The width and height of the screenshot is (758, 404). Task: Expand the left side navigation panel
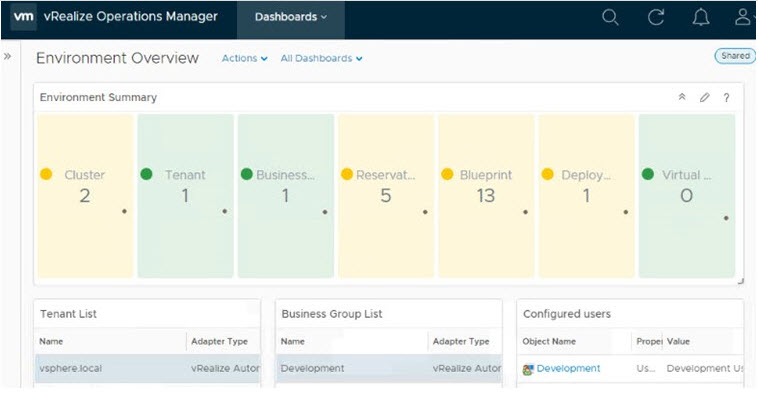(x=8, y=57)
